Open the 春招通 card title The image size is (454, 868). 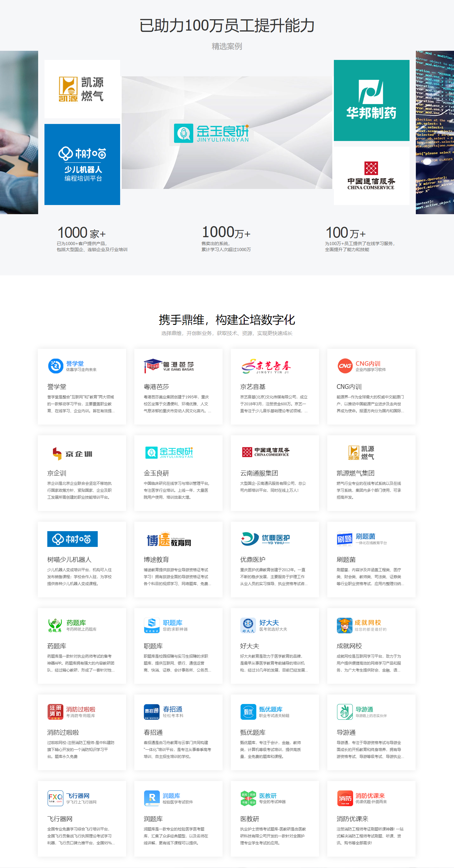tap(153, 732)
